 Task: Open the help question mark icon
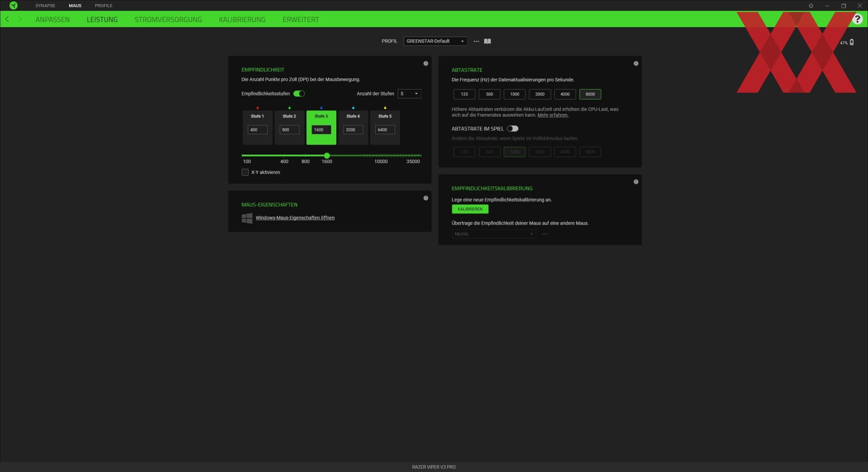[857, 19]
